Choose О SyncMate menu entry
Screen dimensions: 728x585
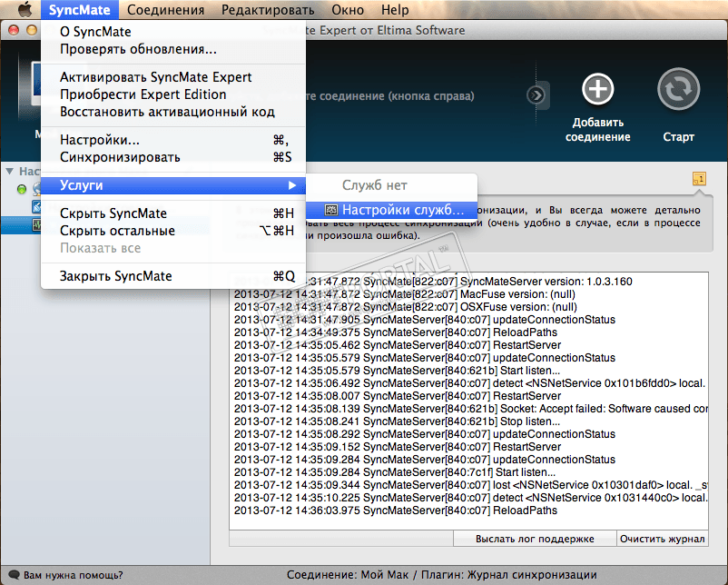pyautogui.click(x=173, y=32)
